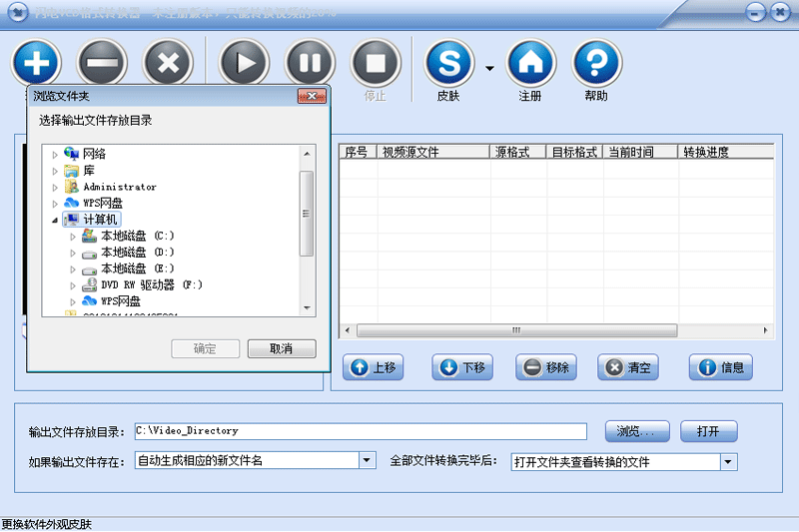799x532 pixels.
Task: Click the 信息 info button
Action: click(x=721, y=367)
